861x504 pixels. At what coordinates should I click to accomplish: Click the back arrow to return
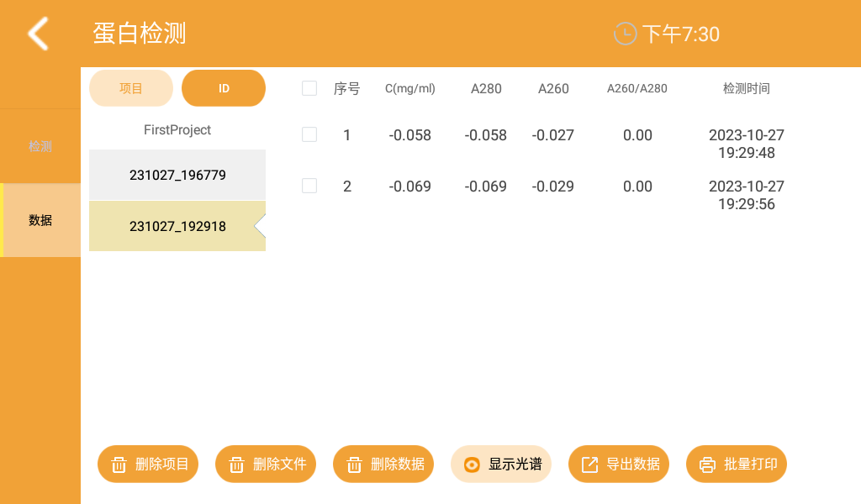(37, 34)
